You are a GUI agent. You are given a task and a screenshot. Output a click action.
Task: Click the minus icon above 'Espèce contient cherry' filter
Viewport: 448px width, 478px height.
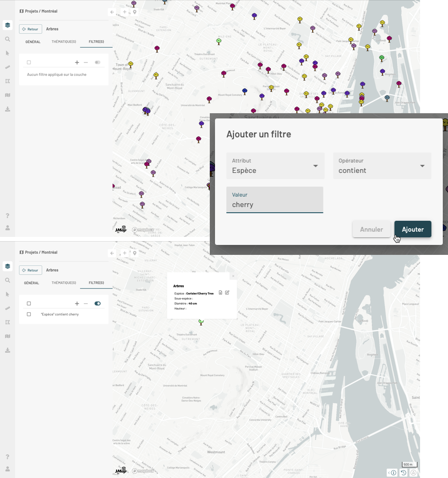86,304
